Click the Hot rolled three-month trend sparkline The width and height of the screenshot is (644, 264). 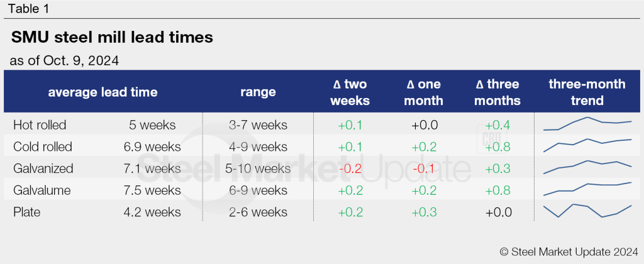coord(587,124)
